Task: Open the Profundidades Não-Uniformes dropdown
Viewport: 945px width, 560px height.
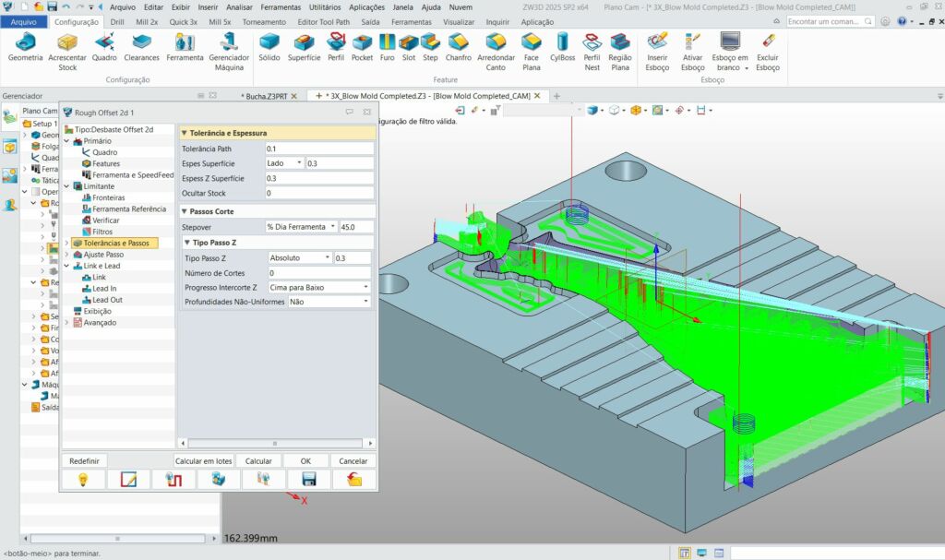Action: [329, 302]
